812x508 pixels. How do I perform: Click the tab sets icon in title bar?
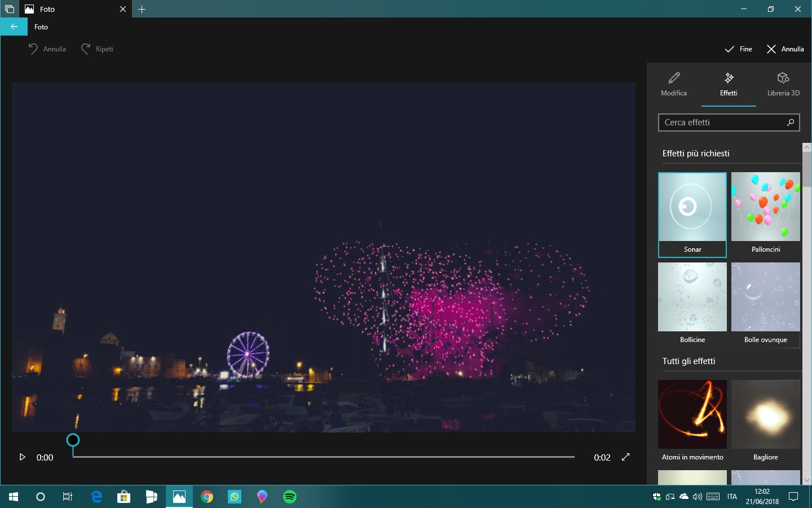[x=10, y=9]
